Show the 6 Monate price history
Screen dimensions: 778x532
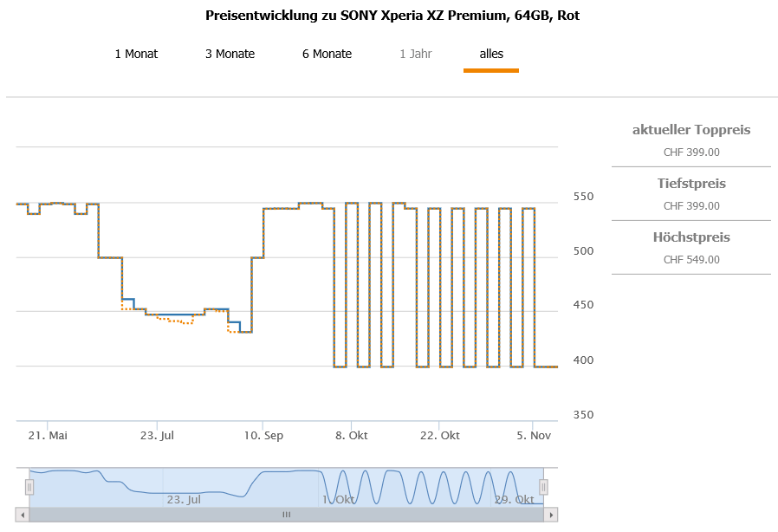(x=327, y=54)
